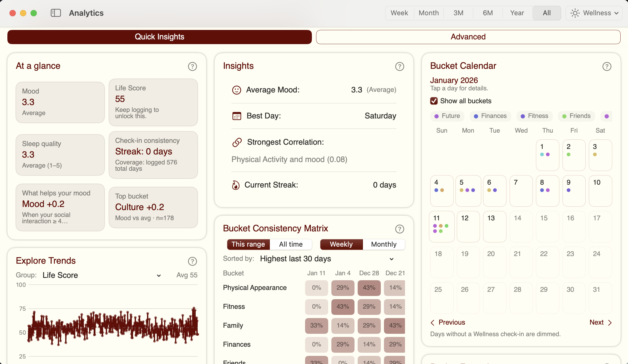
Task: Tap January 11 in the calendar
Action: click(441, 226)
